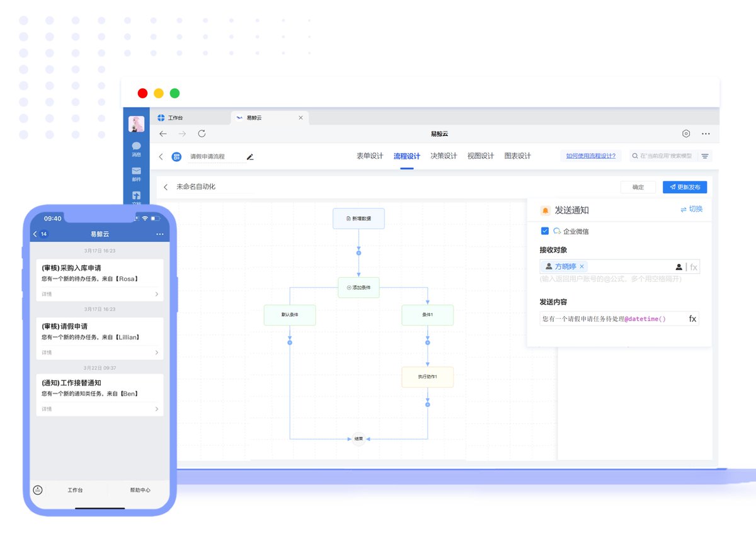
Task: Click the 切换 switch link in notification panel
Action: pyautogui.click(x=691, y=209)
